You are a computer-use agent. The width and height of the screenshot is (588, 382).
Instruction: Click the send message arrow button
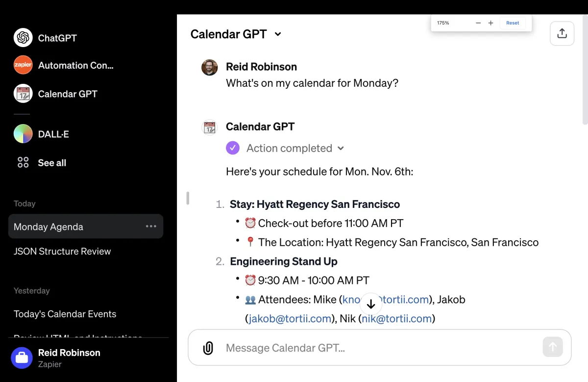[x=553, y=347]
